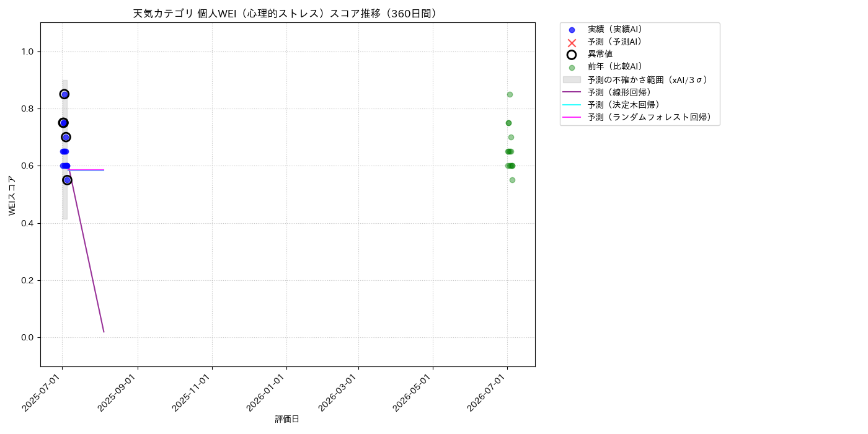Screen dimensions: 868x434
Task: Click the green previous-year point at 0.70
Action: pyautogui.click(x=511, y=137)
